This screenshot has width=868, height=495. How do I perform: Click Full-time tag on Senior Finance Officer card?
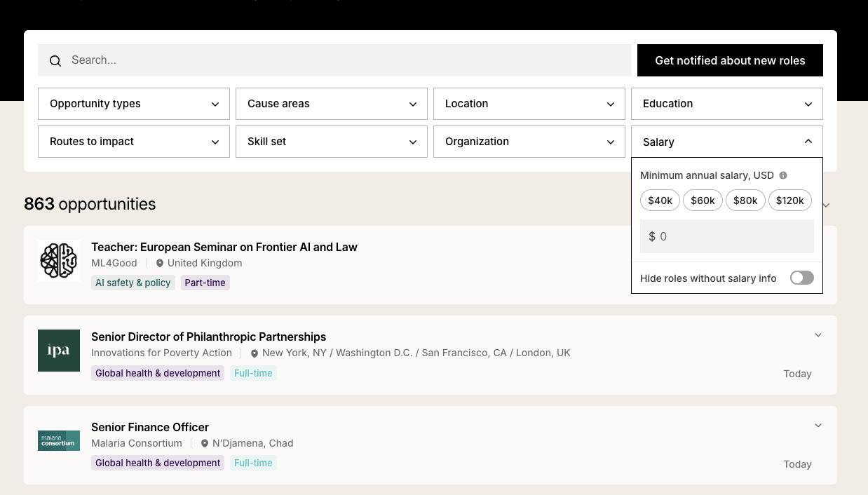point(253,463)
